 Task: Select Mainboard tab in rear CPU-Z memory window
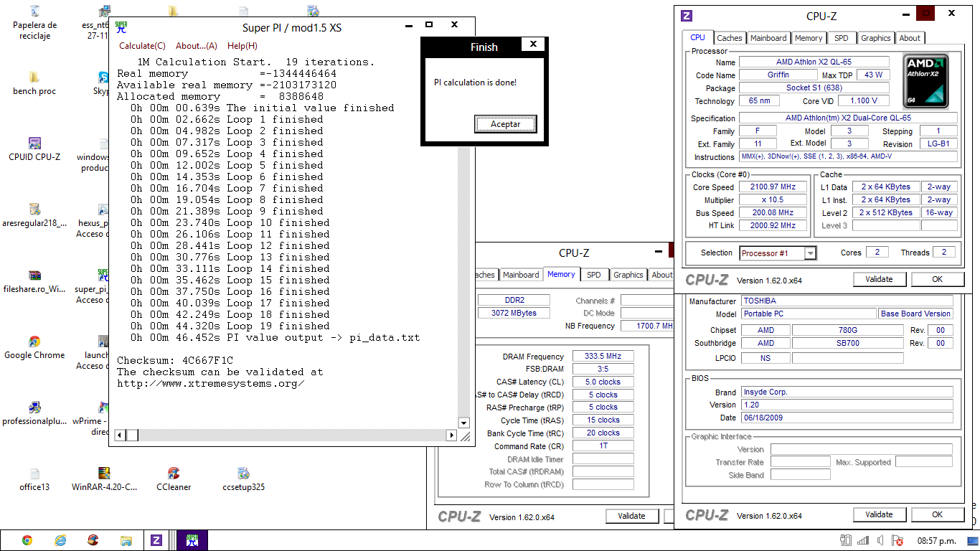pos(521,275)
